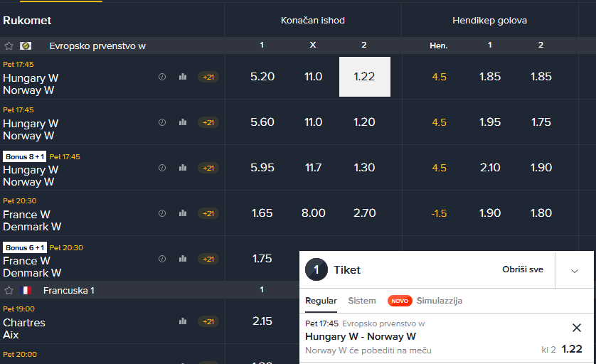Open the Hungary W Norway W Bonus 8+1 match
Screen dimensions: 596x364
click(x=31, y=176)
